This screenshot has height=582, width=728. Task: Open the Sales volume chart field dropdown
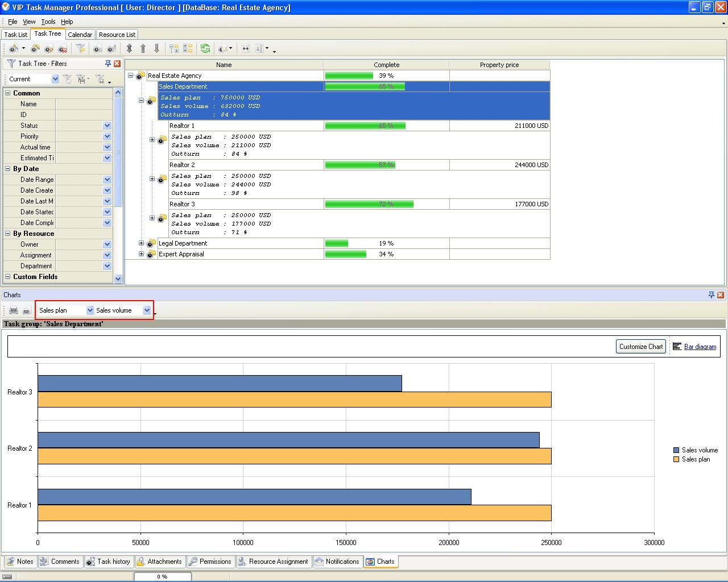click(147, 310)
